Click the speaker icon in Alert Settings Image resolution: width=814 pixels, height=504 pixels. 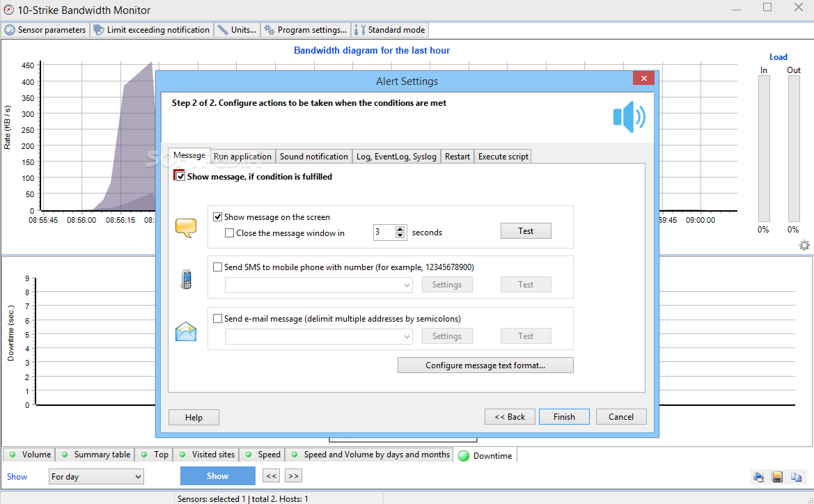629,117
